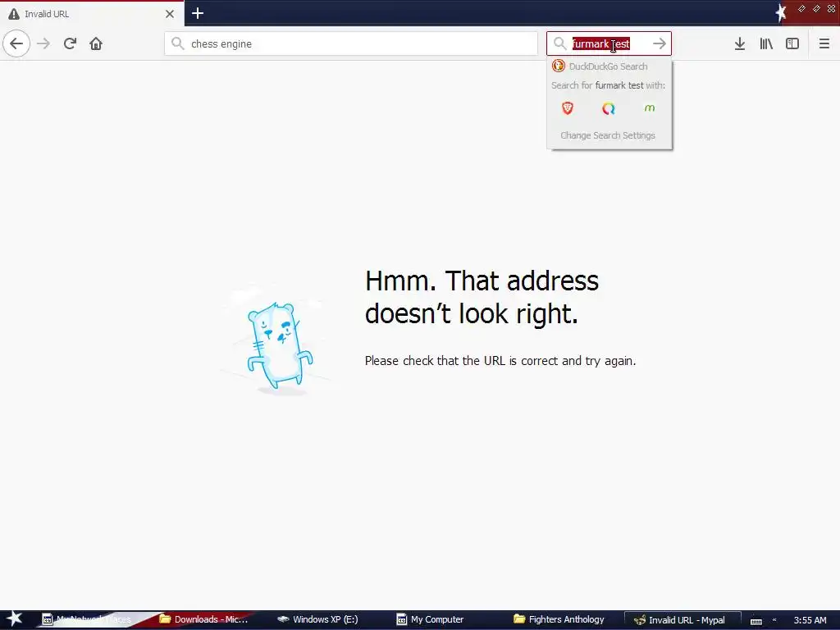
Task: Click the Windows Start star button
Action: click(15, 619)
